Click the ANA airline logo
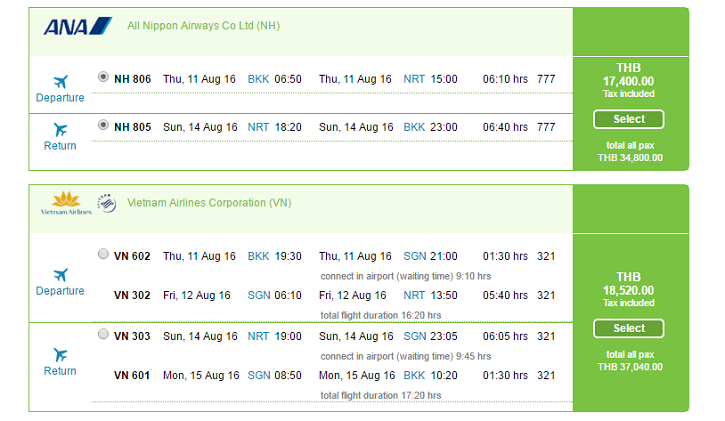725x421 pixels. 78,26
